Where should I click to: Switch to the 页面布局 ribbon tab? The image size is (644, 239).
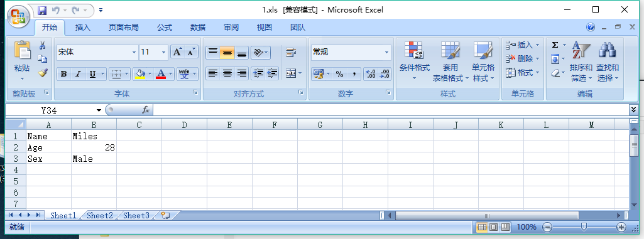(123, 28)
